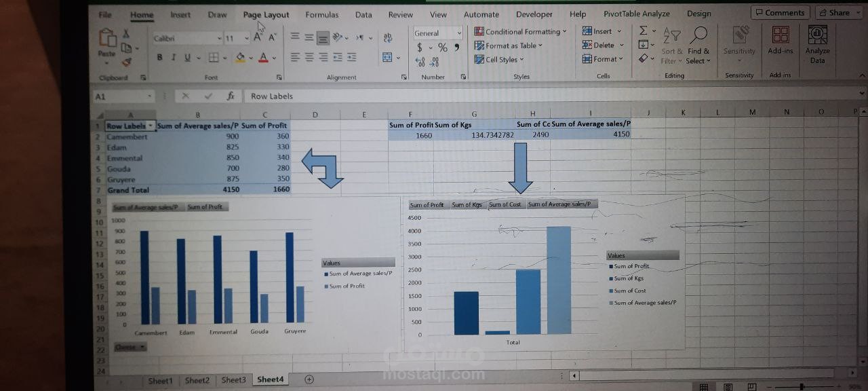The height and width of the screenshot is (391, 868).
Task: Click the Format cells button
Action: pos(603,59)
